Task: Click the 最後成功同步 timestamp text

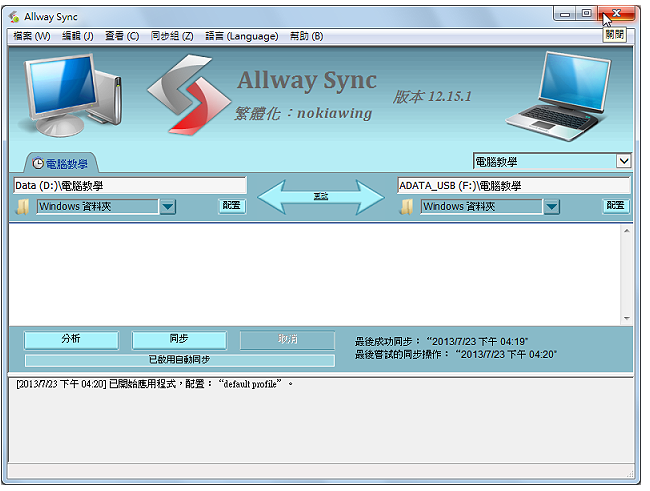Action: pos(441,342)
